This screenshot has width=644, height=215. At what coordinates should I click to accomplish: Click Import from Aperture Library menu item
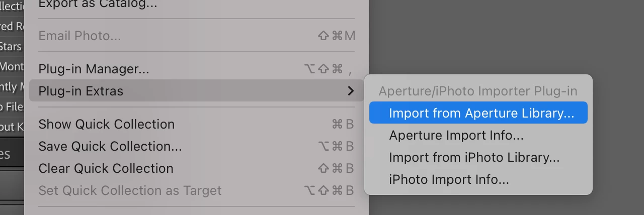pos(481,113)
